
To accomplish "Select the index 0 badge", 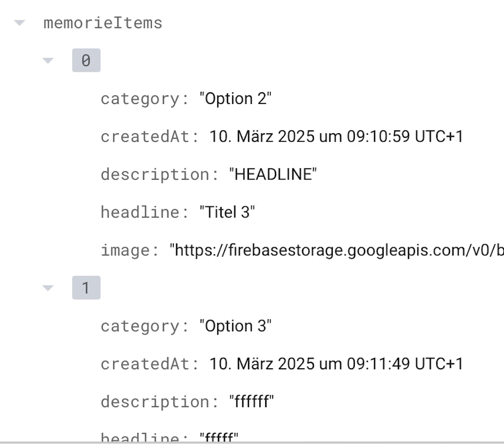I will coord(86,61).
